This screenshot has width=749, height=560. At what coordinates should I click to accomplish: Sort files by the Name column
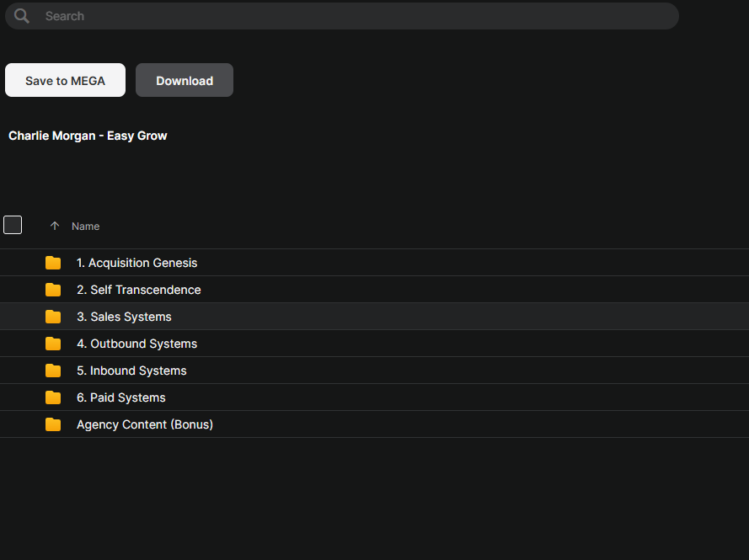coord(85,227)
